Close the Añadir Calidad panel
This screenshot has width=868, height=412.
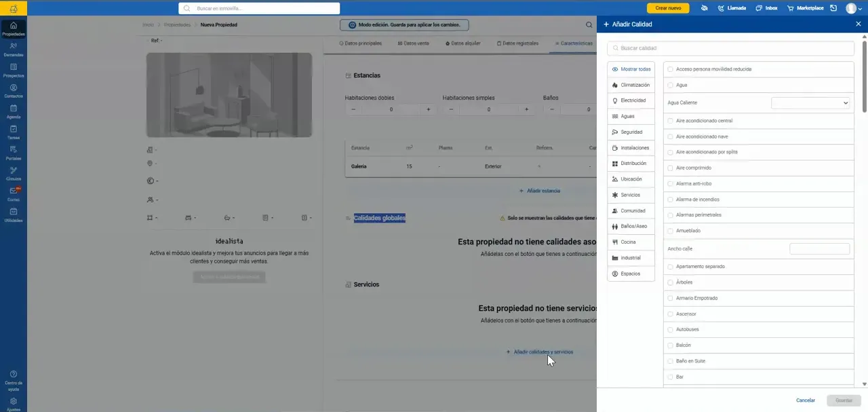pos(859,24)
